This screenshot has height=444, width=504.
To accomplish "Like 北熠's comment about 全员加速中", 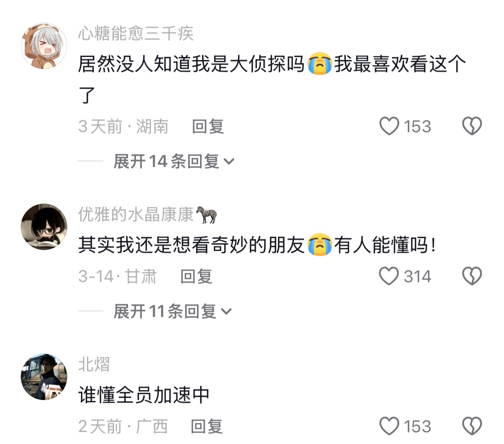I will (389, 426).
